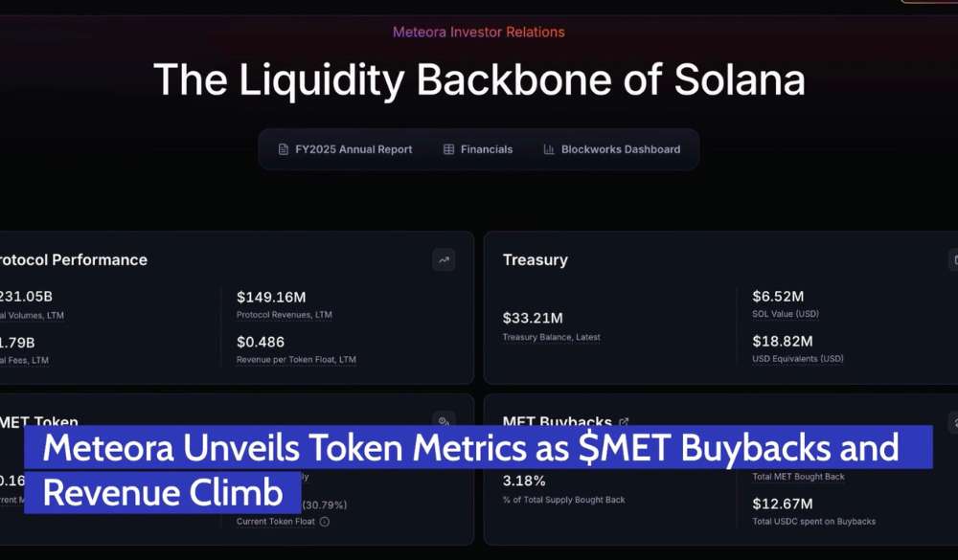Click the Blockworks Dashboard bar chart icon

tap(549, 149)
